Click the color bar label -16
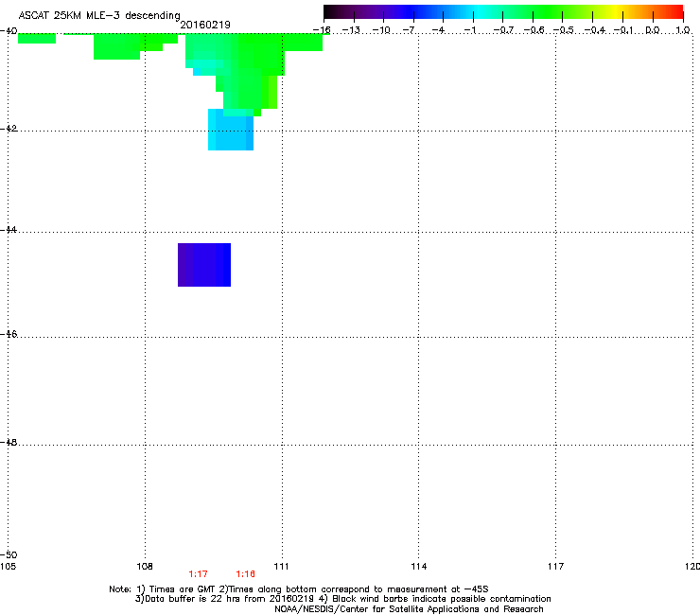The image size is (700, 615). (322, 30)
